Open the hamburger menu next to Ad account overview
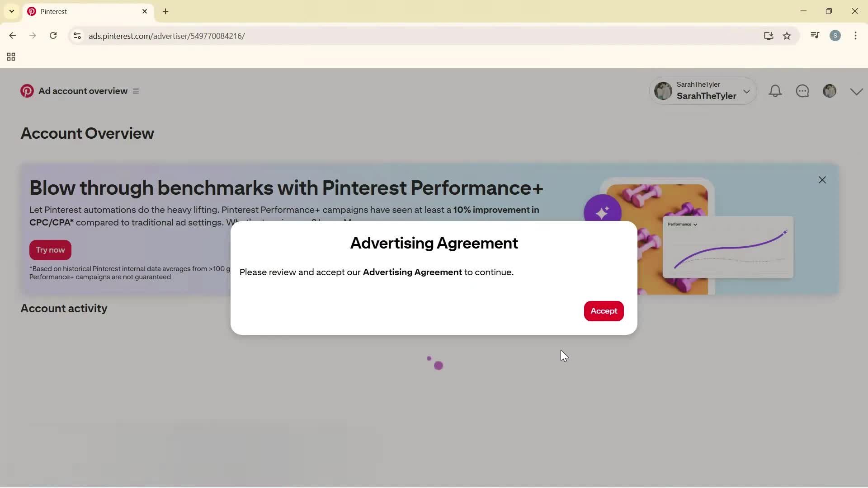Image resolution: width=868 pixels, height=488 pixels. [x=136, y=91]
